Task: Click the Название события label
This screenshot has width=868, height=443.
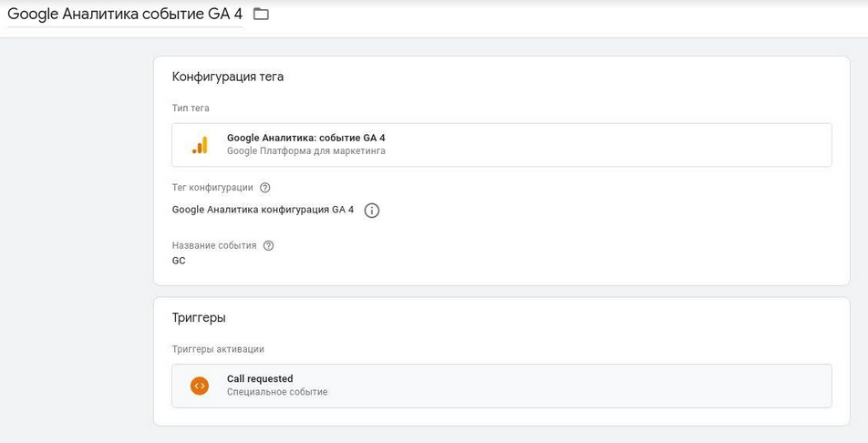Action: coord(214,245)
